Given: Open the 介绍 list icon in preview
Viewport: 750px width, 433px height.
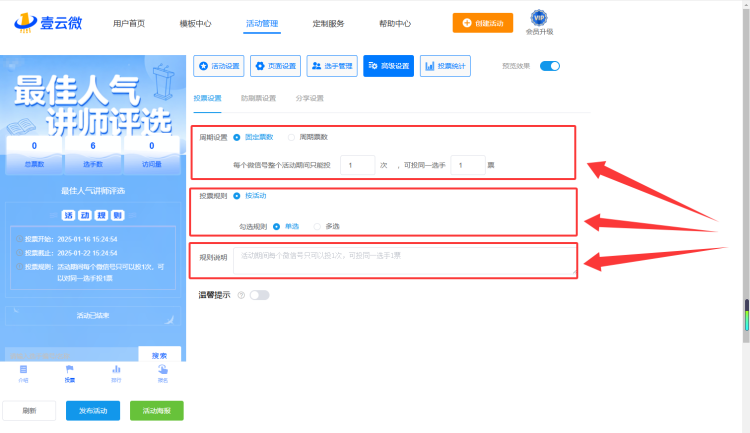Looking at the screenshot, I should tap(23, 369).
